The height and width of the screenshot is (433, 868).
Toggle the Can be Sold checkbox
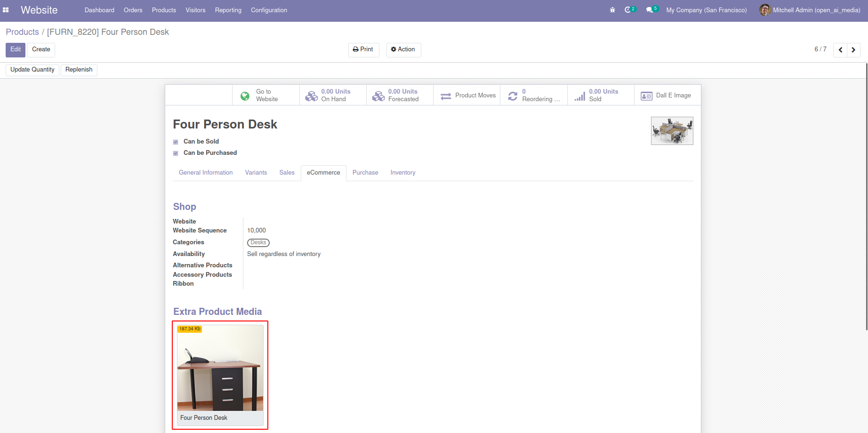pos(176,142)
